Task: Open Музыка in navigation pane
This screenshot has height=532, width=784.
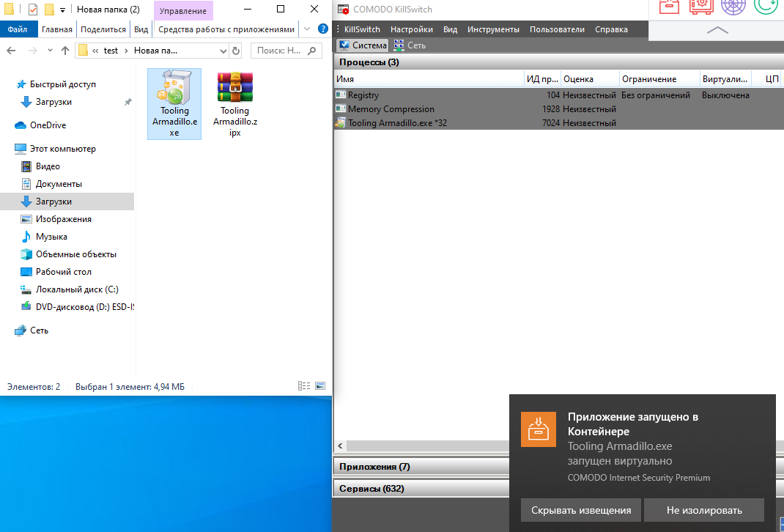Action: click(x=51, y=237)
